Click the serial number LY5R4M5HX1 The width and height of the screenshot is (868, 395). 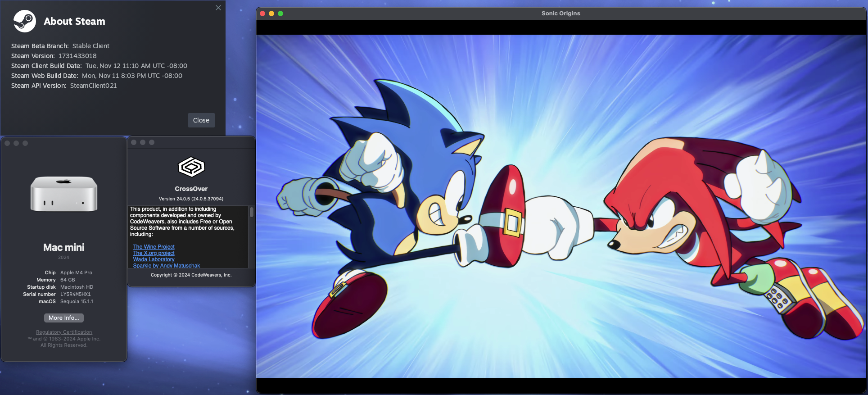click(75, 294)
